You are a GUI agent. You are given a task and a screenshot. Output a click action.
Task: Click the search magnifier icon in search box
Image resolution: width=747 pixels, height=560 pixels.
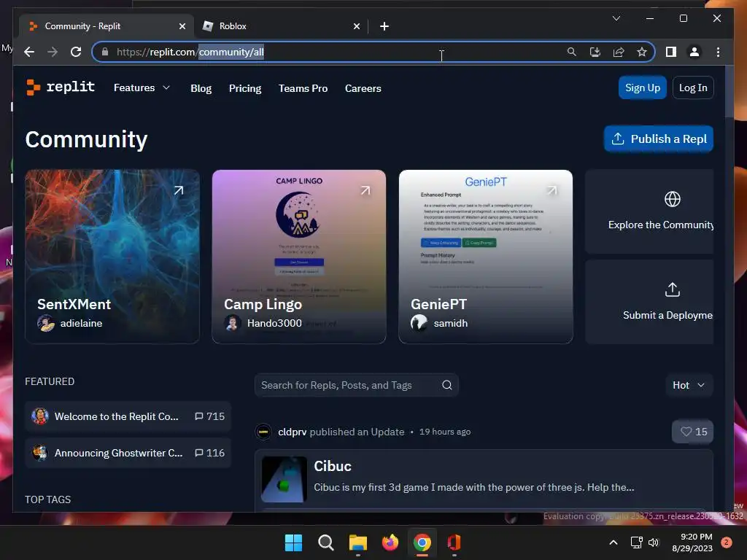447,385
